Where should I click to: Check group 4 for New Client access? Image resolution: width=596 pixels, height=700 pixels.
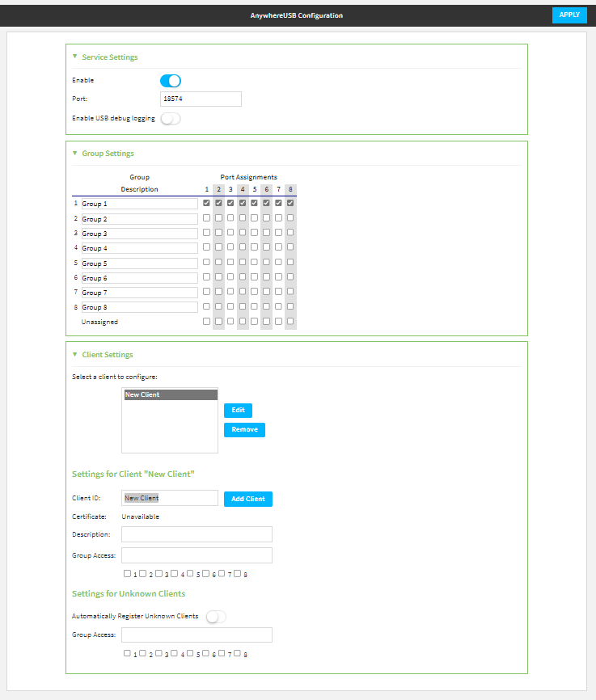click(x=174, y=573)
